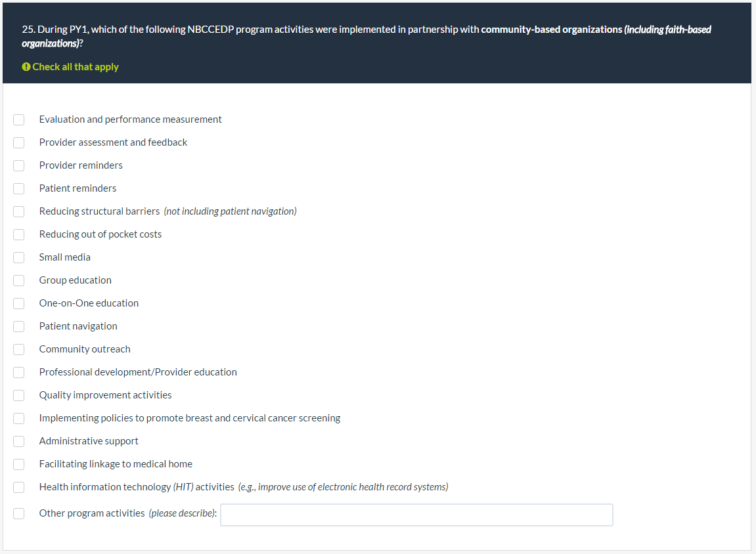Check the Community outreach option
The width and height of the screenshot is (756, 554).
19,349
